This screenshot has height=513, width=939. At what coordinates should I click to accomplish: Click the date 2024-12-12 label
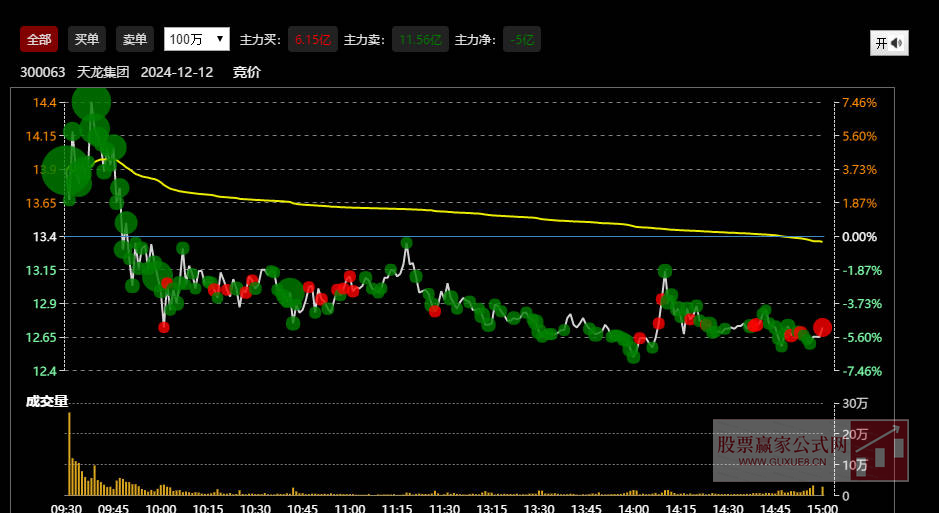[x=177, y=72]
